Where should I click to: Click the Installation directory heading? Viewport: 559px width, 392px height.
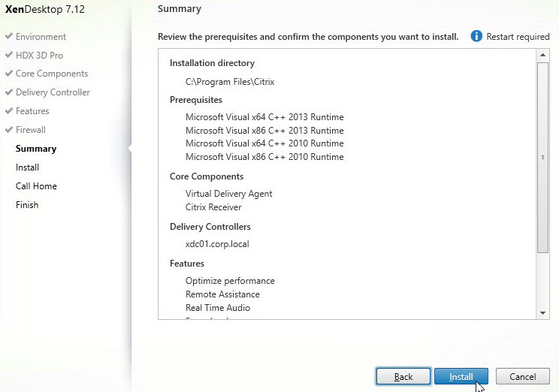[x=212, y=63]
